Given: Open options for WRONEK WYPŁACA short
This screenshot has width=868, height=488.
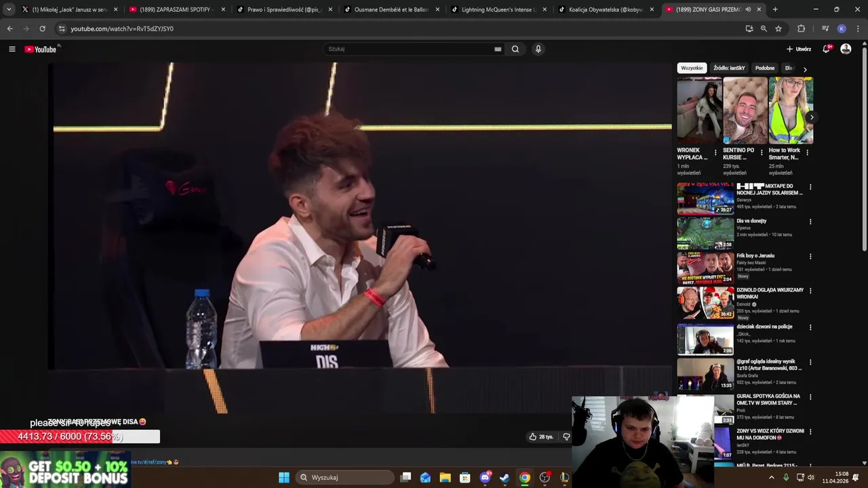Looking at the screenshot, I should (715, 152).
